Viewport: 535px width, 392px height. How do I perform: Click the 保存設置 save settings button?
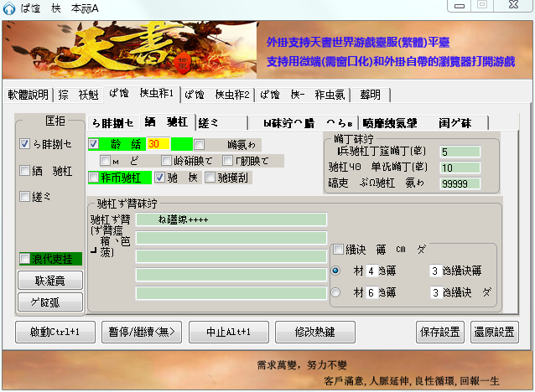(439, 331)
